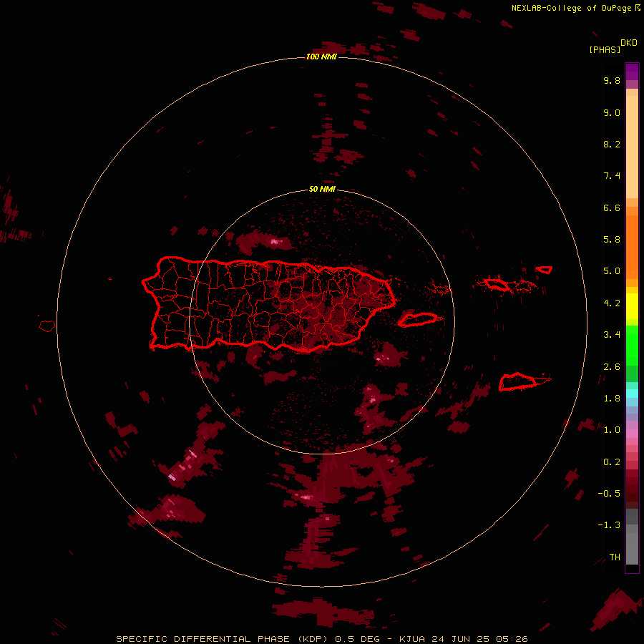The width and height of the screenshot is (644, 644).
Task: Click the 50 NMI range ring label
Action: click(x=322, y=189)
